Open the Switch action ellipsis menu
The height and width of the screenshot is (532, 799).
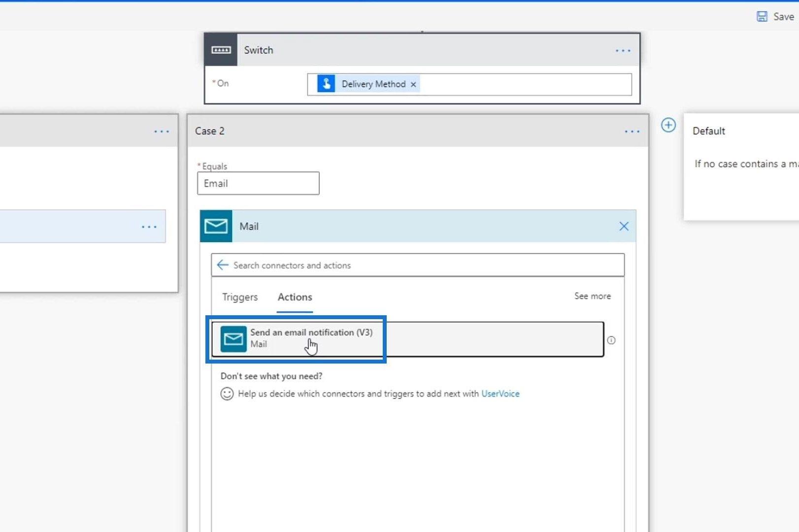pos(623,50)
